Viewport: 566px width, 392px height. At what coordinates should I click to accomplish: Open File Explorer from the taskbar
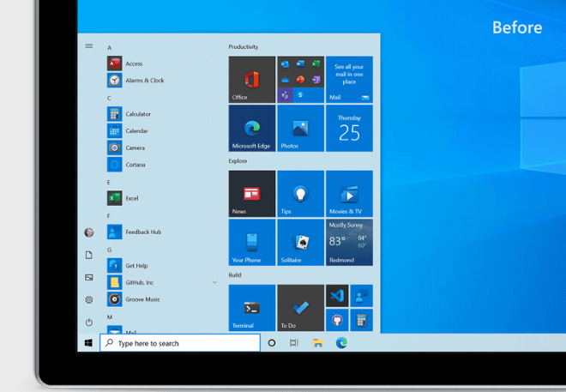[317, 343]
